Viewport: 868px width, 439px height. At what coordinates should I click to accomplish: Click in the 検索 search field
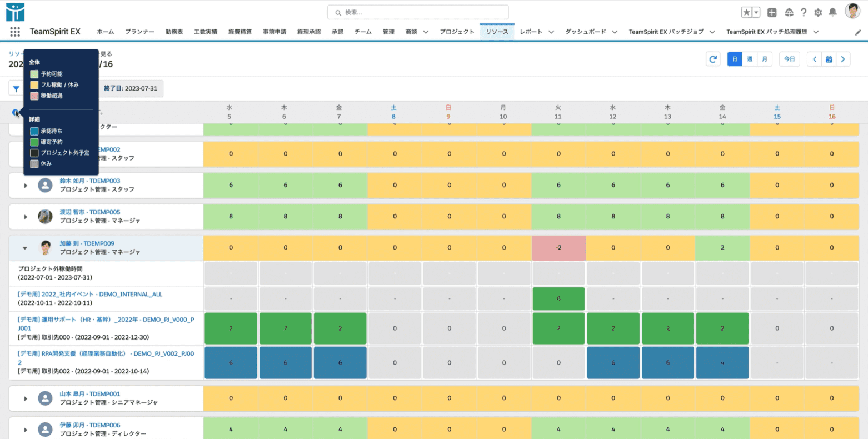point(418,12)
